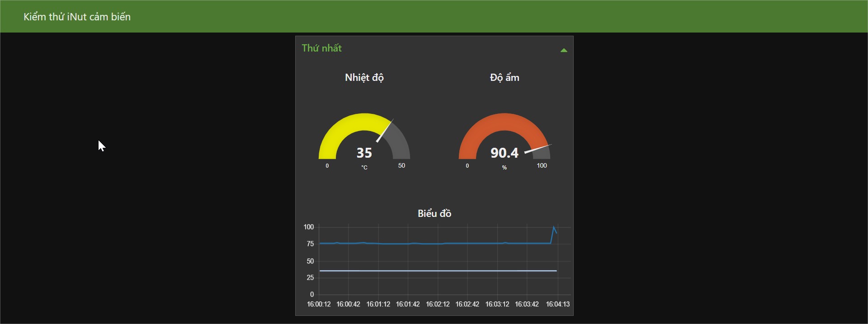Click the white needle on humidity gauge

pyautogui.click(x=538, y=149)
